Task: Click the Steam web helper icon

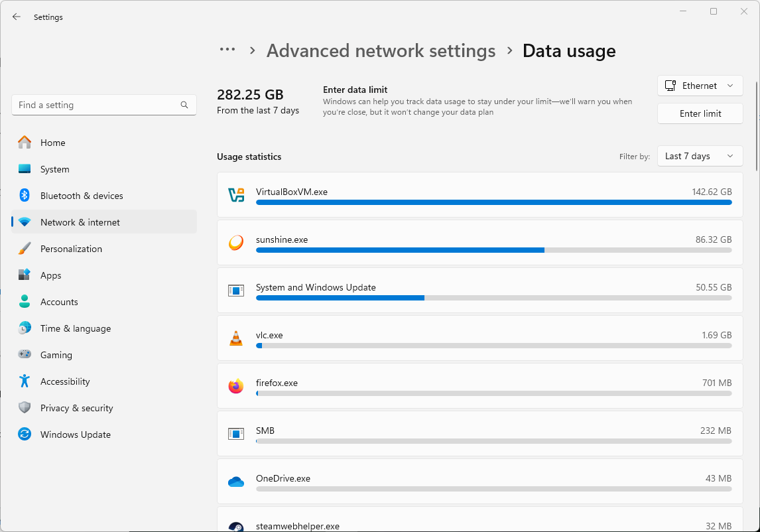Action: 236,526
